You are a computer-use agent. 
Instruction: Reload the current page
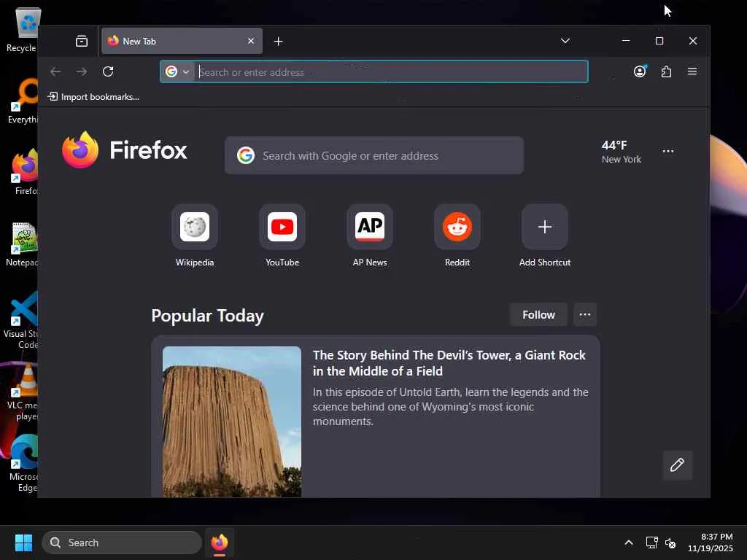(108, 71)
